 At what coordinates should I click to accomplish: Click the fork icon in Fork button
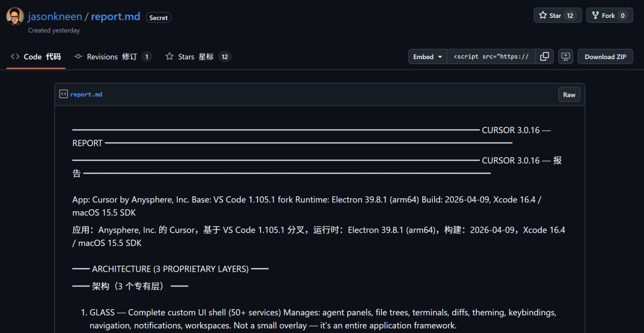595,16
